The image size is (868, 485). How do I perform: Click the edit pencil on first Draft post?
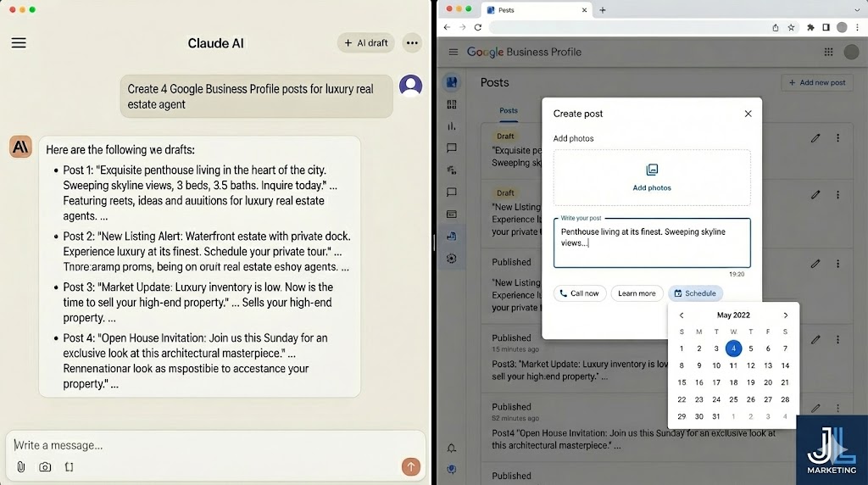tap(815, 138)
